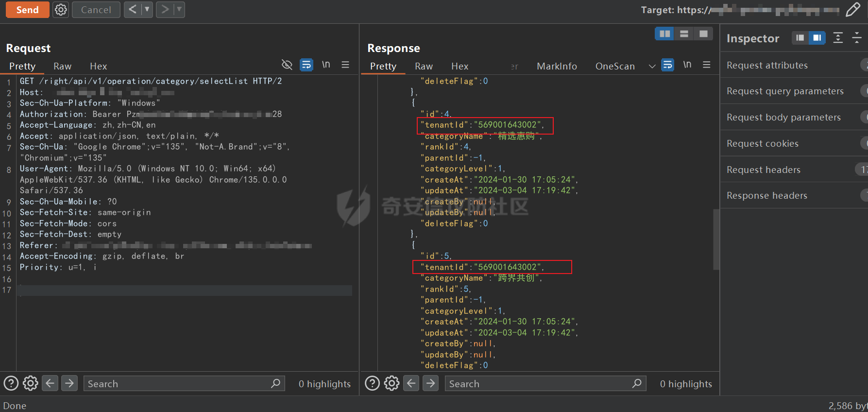The image size is (868, 412).
Task: Select top-bottom stacked layout view
Action: click(684, 34)
